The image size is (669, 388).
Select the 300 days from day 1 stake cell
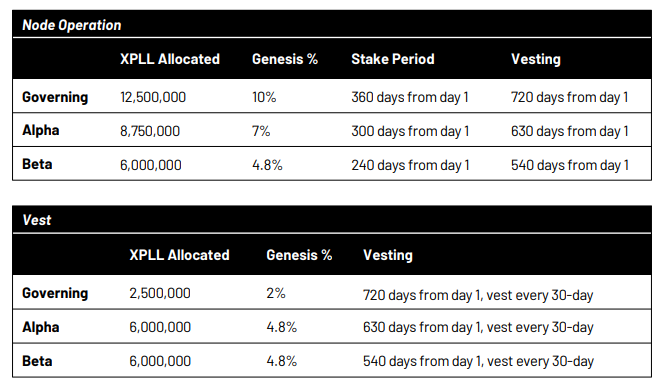[x=410, y=131]
